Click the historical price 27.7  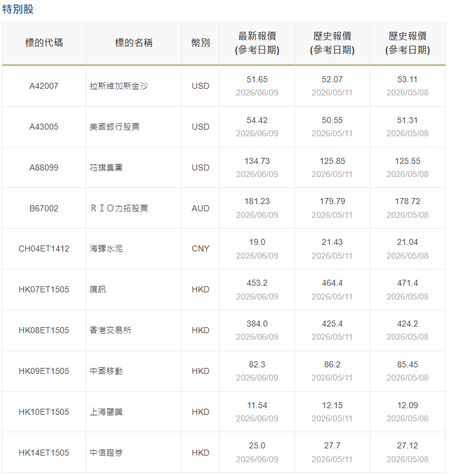pyautogui.click(x=332, y=446)
